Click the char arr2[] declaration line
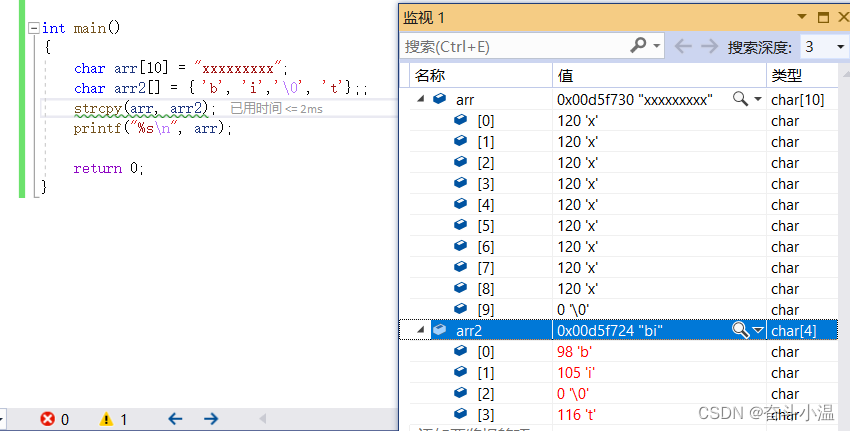Screen dimensions: 850x431 pos(221,88)
